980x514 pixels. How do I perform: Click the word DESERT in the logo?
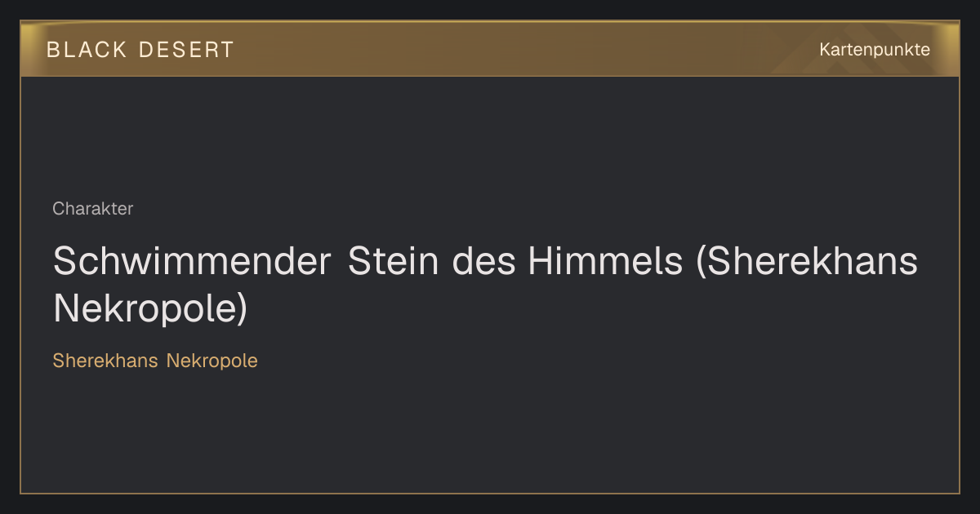[186, 50]
